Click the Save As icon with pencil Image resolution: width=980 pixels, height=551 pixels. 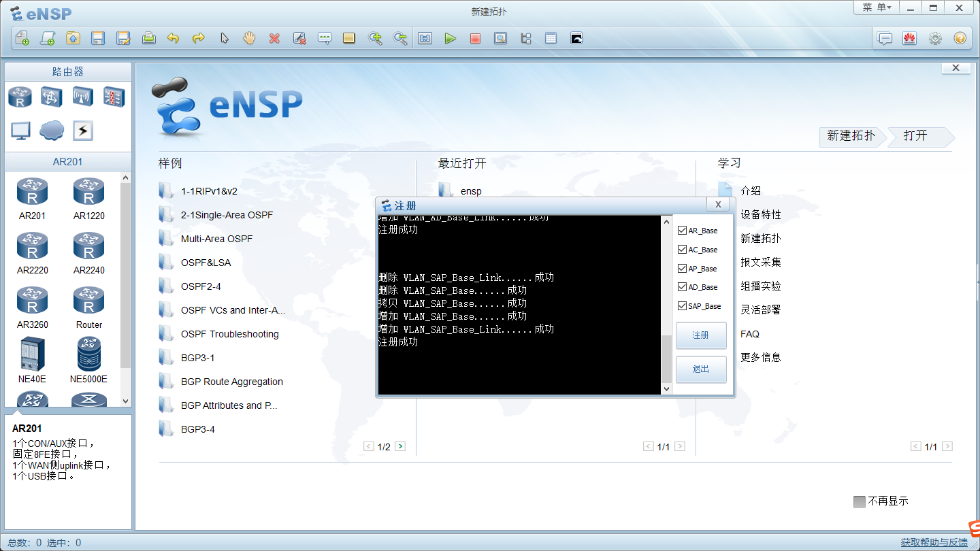pos(123,38)
